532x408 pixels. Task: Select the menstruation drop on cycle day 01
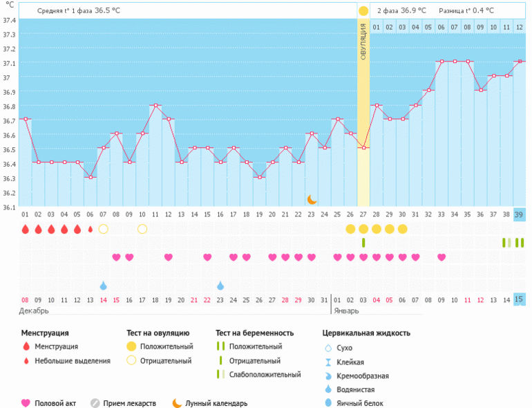(25, 229)
